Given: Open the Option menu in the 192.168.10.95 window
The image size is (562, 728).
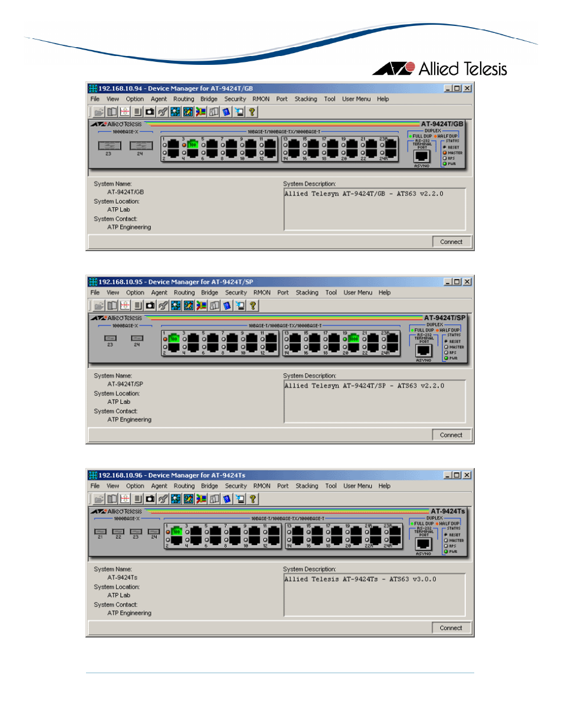Looking at the screenshot, I should point(135,292).
